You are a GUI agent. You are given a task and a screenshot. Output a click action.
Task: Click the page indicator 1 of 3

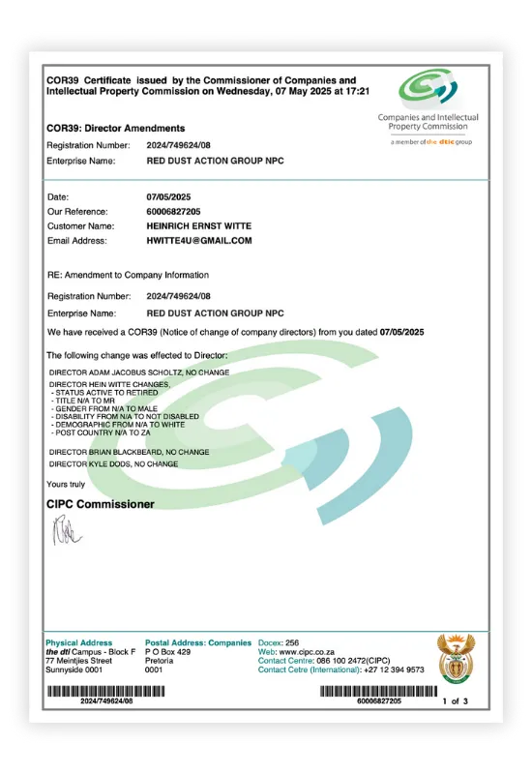coord(455,700)
